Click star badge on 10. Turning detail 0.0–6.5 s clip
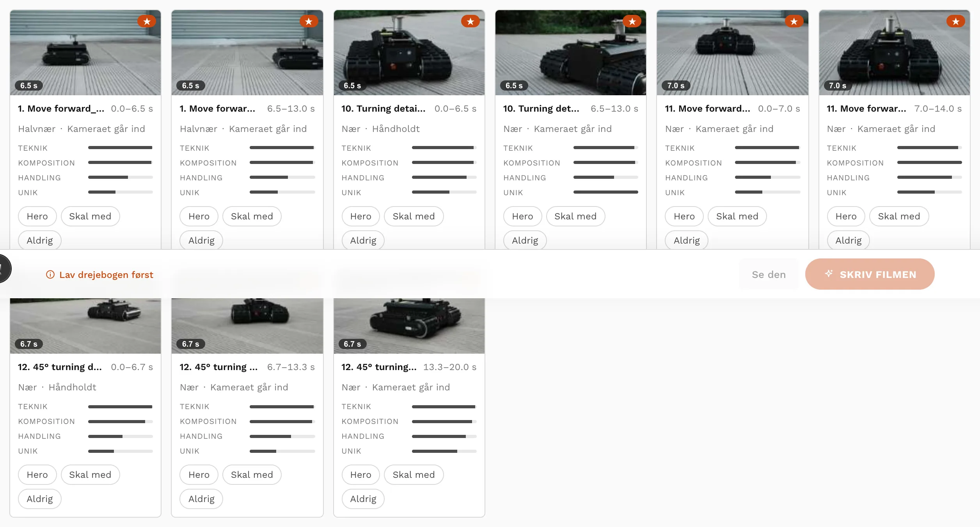 [x=470, y=21]
